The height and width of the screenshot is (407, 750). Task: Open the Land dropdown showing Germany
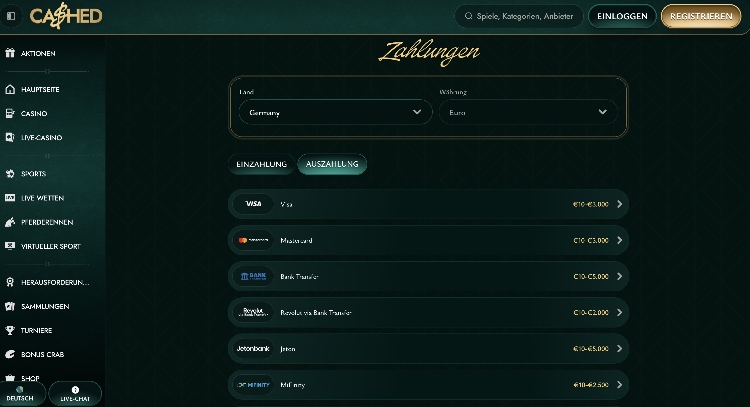click(x=335, y=112)
